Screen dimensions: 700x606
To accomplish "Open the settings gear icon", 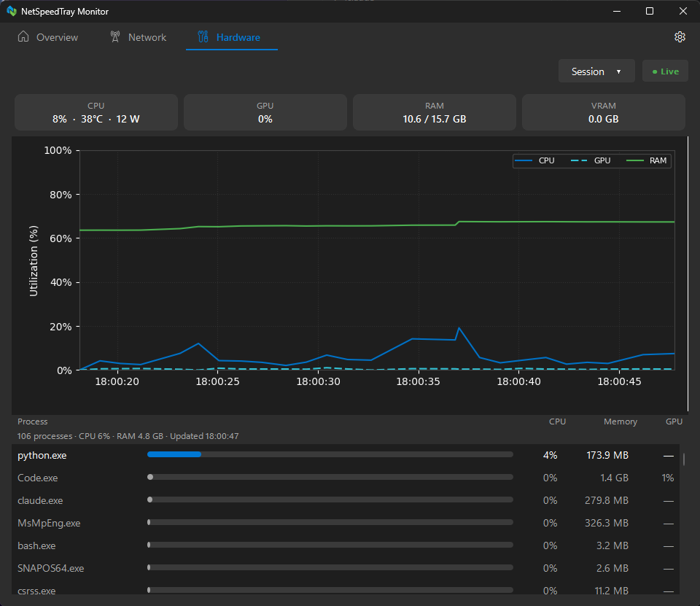I will coord(680,37).
